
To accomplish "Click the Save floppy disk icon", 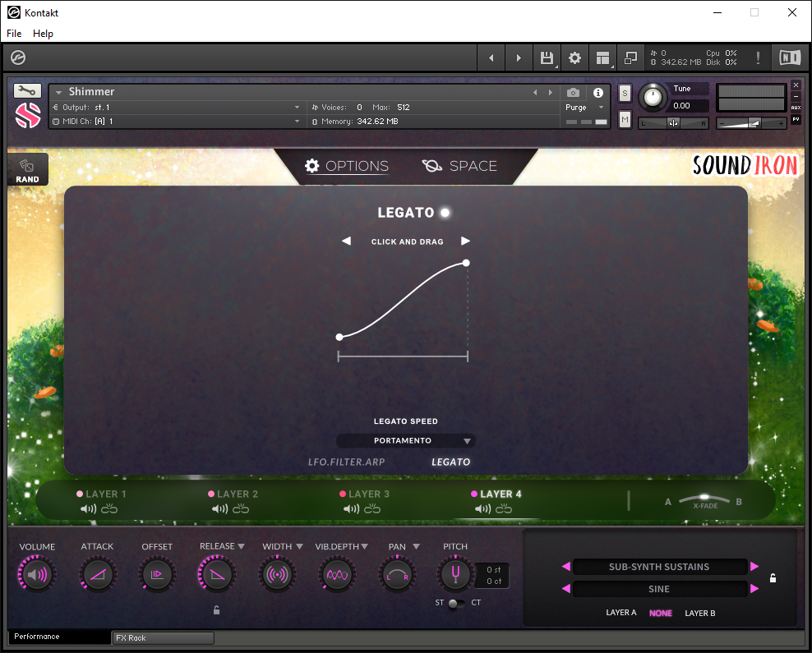I will click(x=547, y=57).
